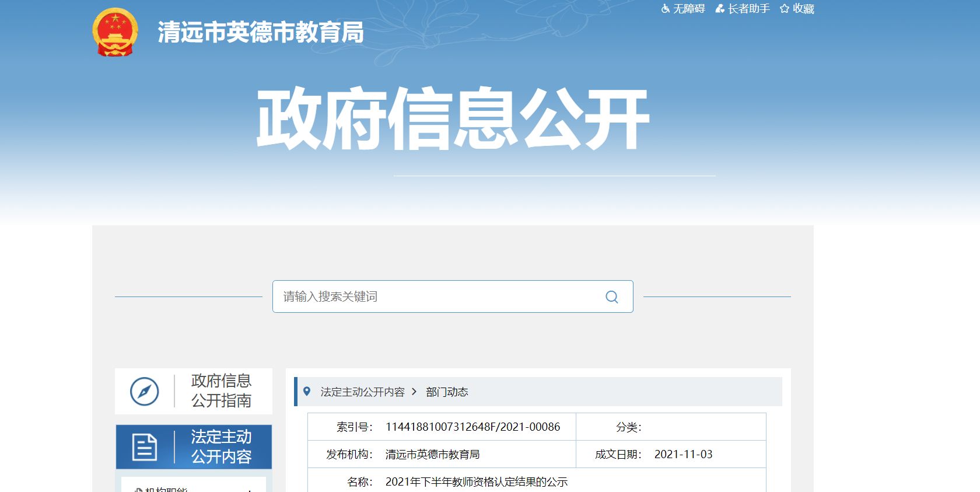Enable 无障碍 accessibility mode
The image size is (980, 492).
[689, 9]
